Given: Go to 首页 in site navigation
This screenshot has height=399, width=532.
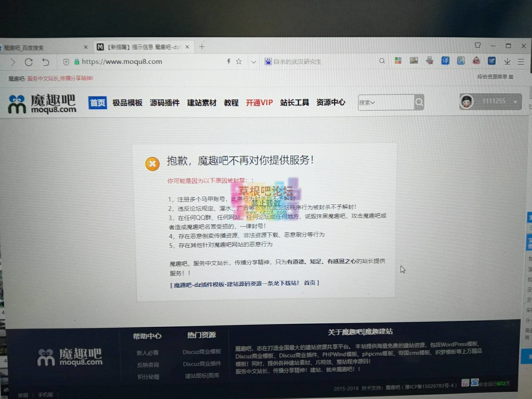Looking at the screenshot, I should click(98, 103).
